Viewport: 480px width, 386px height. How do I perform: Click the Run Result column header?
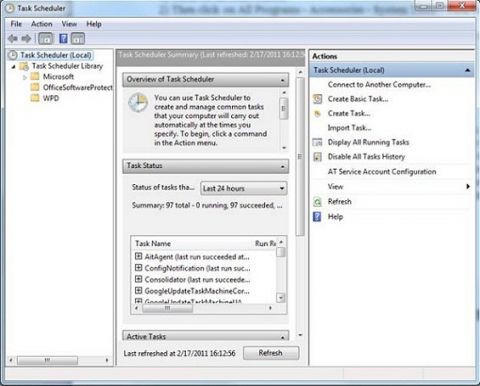point(266,244)
